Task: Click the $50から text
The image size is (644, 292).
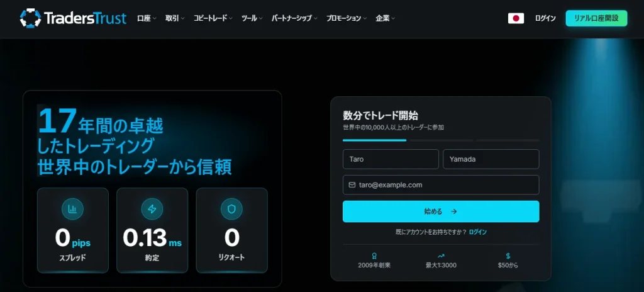Action: (508, 266)
